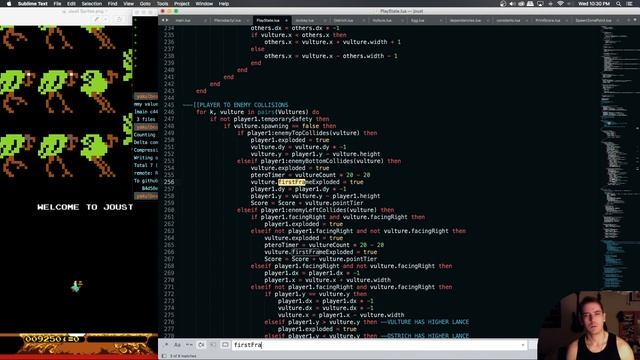Screen dimensions: 640x360
Task: Open find history dropdown arrow
Action: [x=523, y=345]
